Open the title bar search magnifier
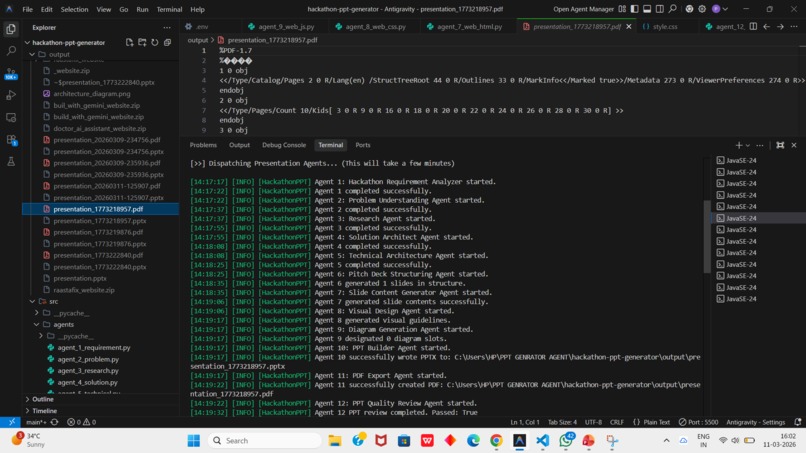The height and width of the screenshot is (453, 806). 672,9
